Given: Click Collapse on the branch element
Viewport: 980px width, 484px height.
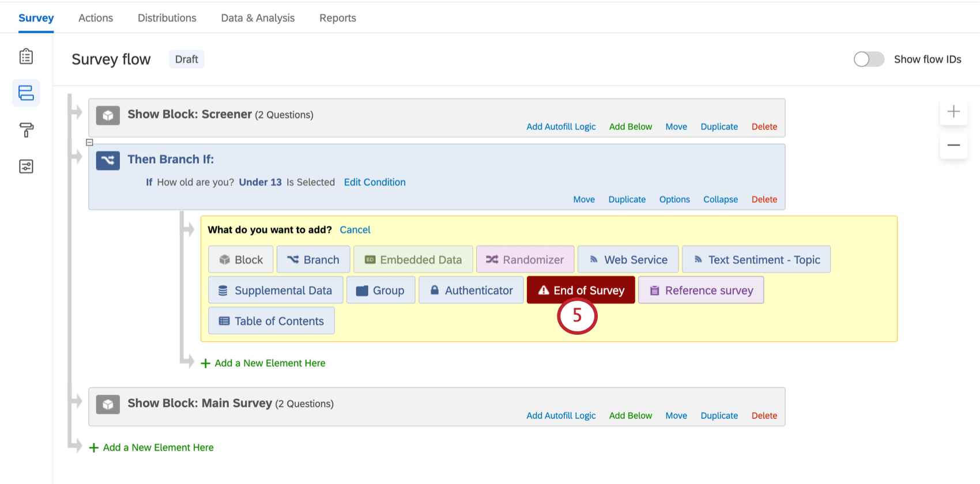Looking at the screenshot, I should pos(720,199).
